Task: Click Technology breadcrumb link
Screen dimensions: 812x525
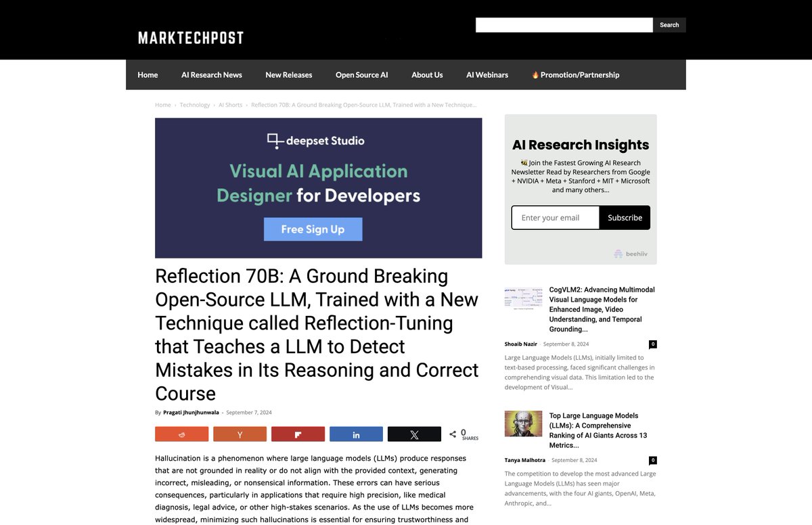Action: click(195, 105)
